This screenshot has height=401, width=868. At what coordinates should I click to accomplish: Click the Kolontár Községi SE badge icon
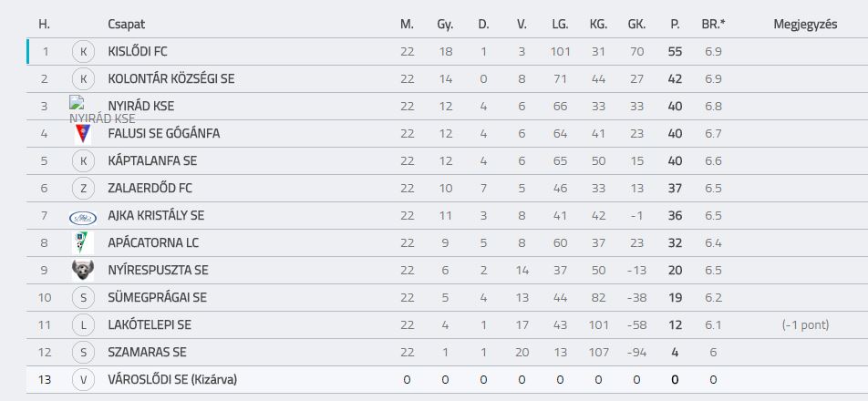coord(83,79)
